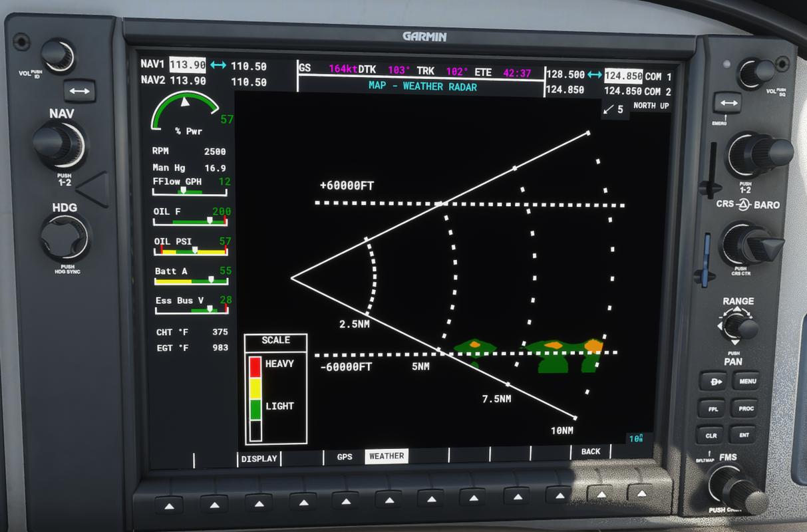Click the wind arrow indicator showing 5

pyautogui.click(x=614, y=110)
